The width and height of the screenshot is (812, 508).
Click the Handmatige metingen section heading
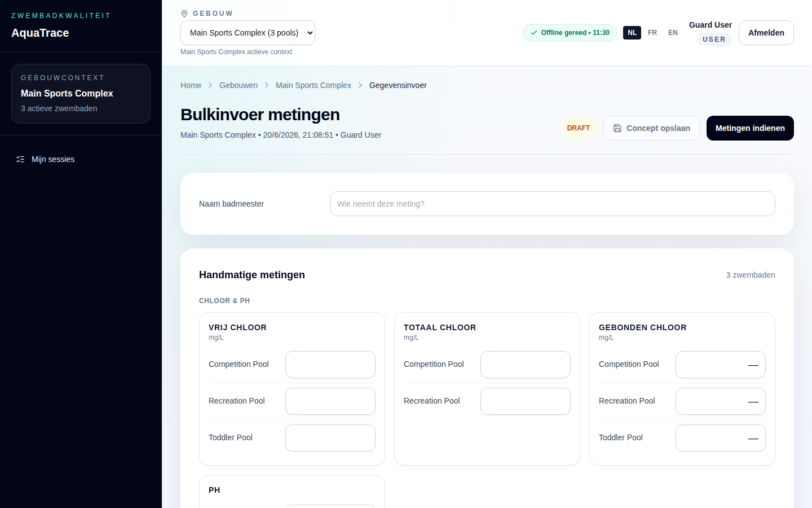252,275
